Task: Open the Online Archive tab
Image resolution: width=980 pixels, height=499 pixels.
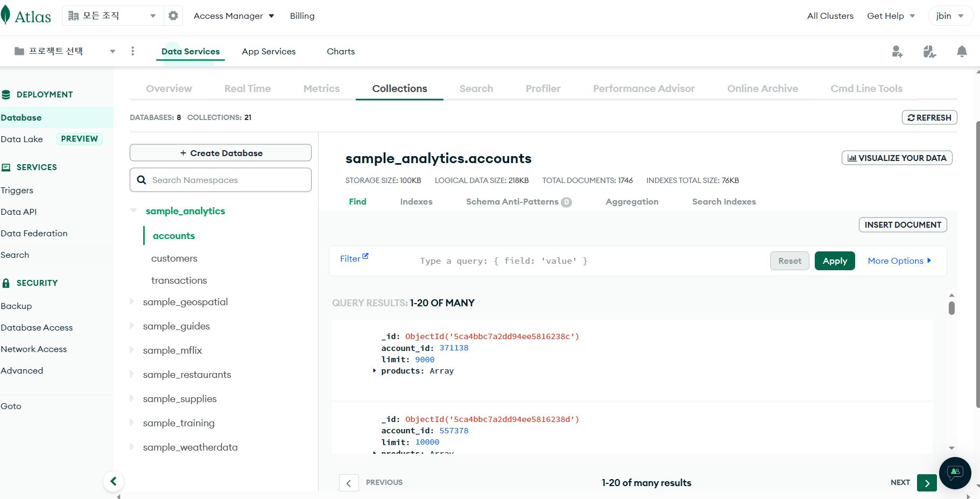Action: click(763, 88)
